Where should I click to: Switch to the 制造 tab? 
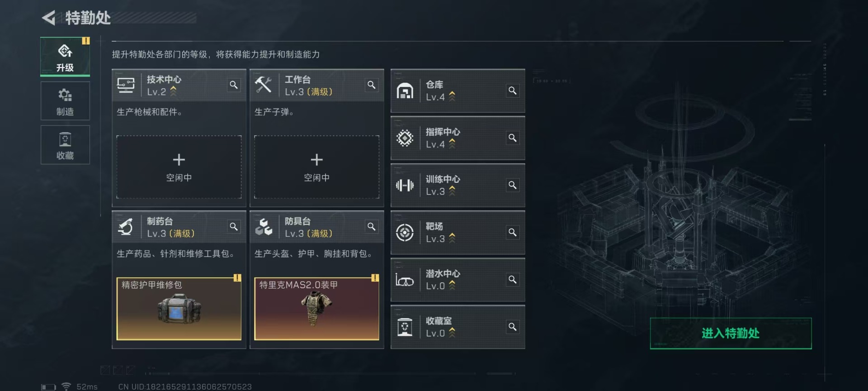(x=65, y=101)
